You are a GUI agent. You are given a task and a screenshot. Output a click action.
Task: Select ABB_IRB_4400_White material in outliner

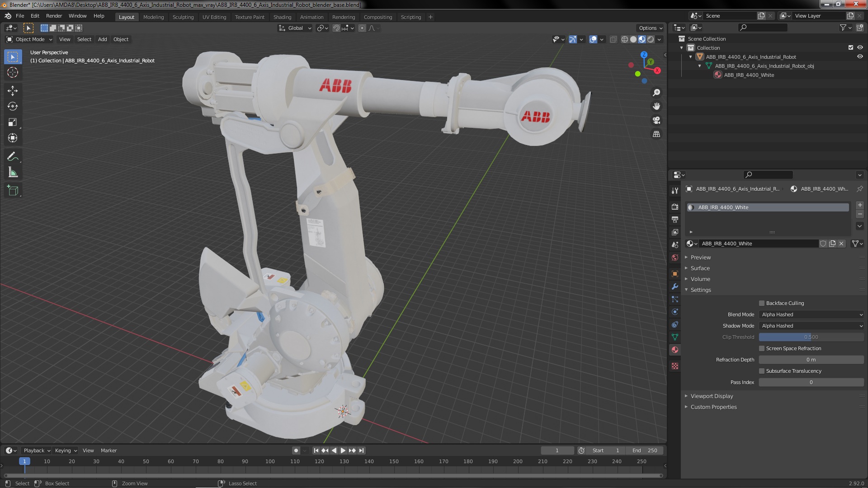(749, 75)
